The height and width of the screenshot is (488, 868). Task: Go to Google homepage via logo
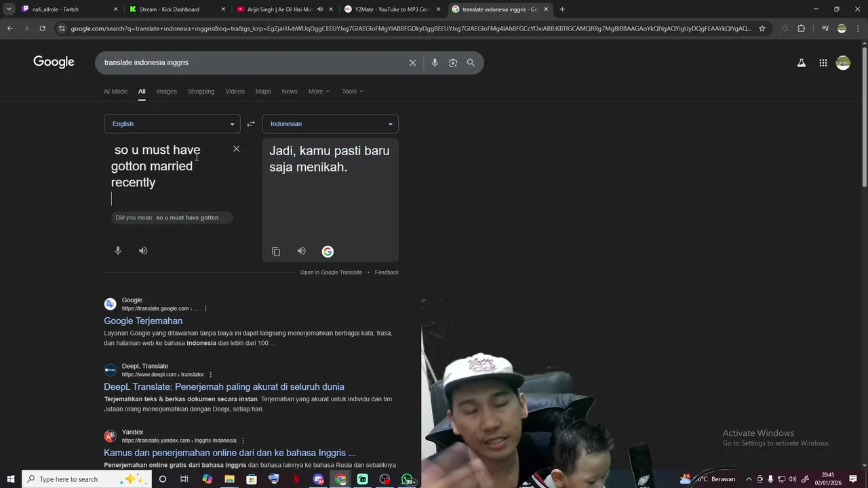click(x=54, y=62)
